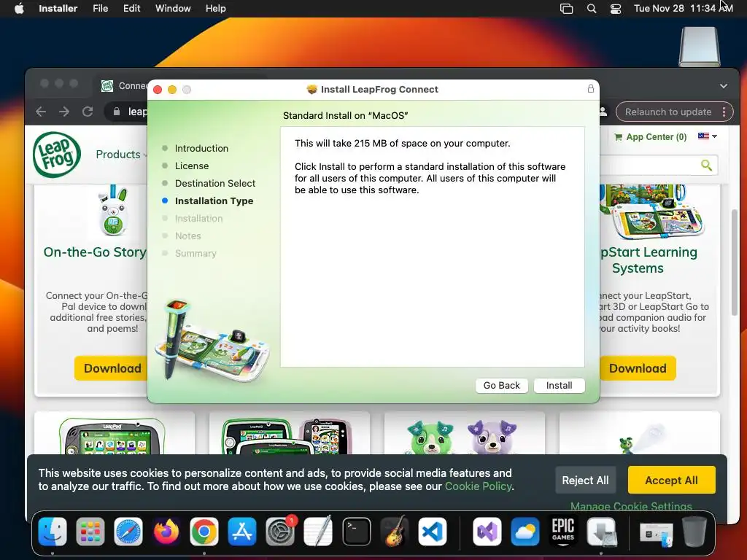The image size is (747, 560).
Task: Open Launchpad from the Dock
Action: [90, 532]
